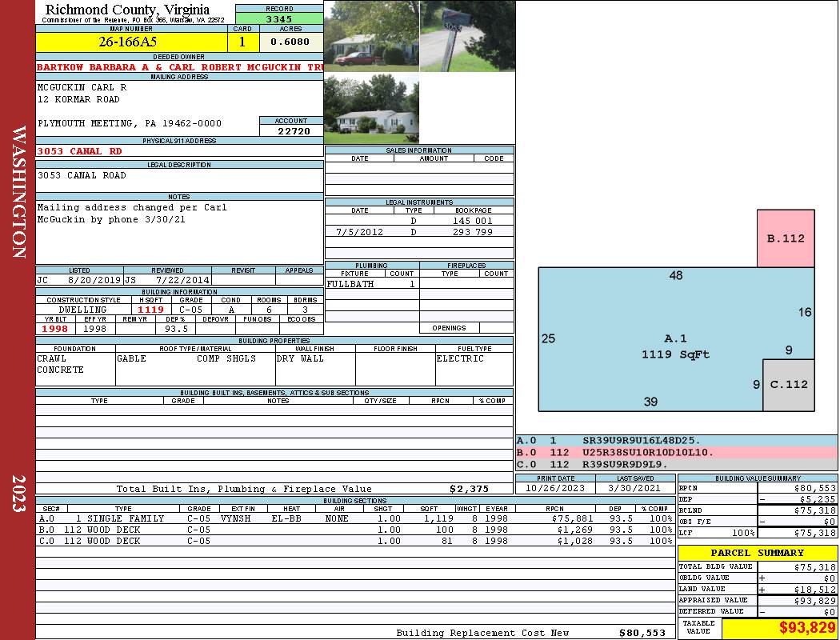Select the red 3053 CANAL RD address
The height and width of the screenshot is (640, 840).
tap(80, 150)
